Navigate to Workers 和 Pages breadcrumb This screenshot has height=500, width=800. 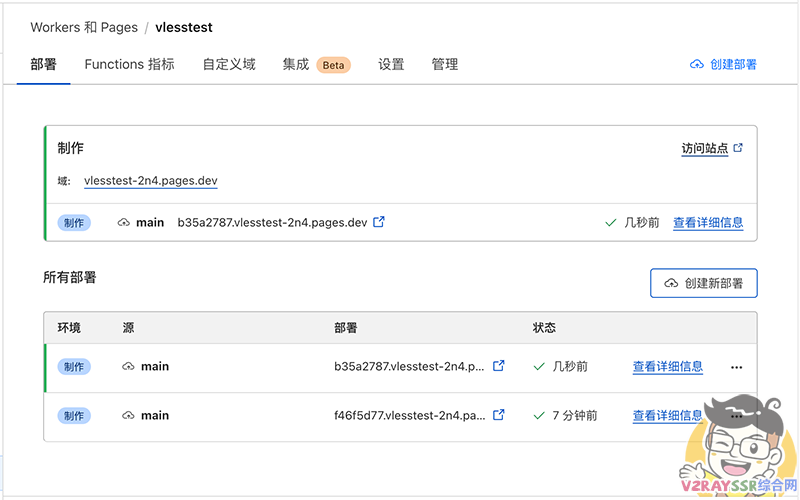(84, 27)
